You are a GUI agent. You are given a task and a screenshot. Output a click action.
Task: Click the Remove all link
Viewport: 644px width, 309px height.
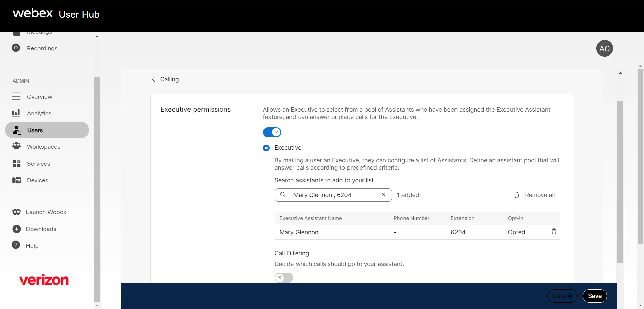tap(540, 195)
